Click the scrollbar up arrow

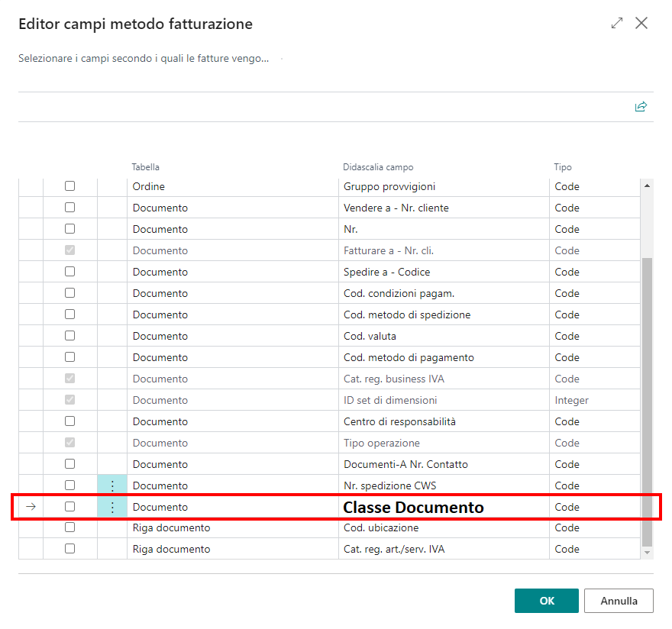(648, 184)
